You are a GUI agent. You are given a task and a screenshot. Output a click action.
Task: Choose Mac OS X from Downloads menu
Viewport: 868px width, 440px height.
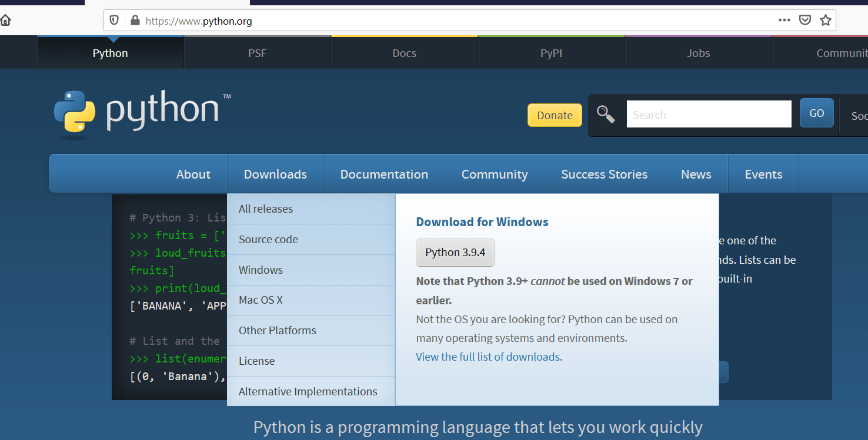(x=311, y=300)
